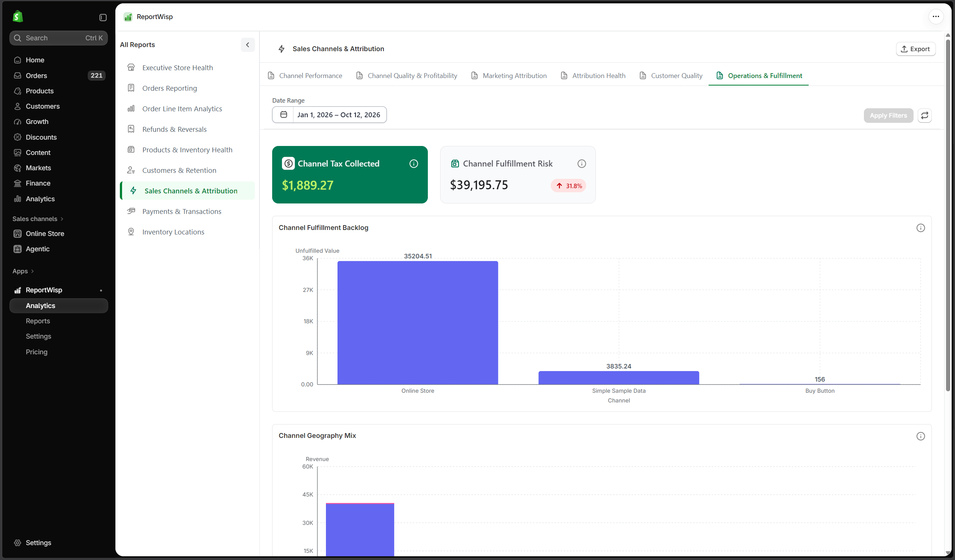
Task: Click the Home icon in sidebar
Action: (18, 60)
